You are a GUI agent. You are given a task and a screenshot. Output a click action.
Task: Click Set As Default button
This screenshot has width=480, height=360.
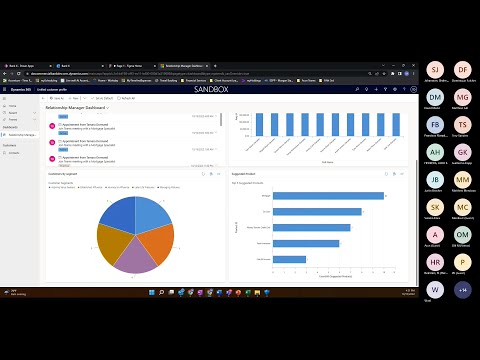102,98
